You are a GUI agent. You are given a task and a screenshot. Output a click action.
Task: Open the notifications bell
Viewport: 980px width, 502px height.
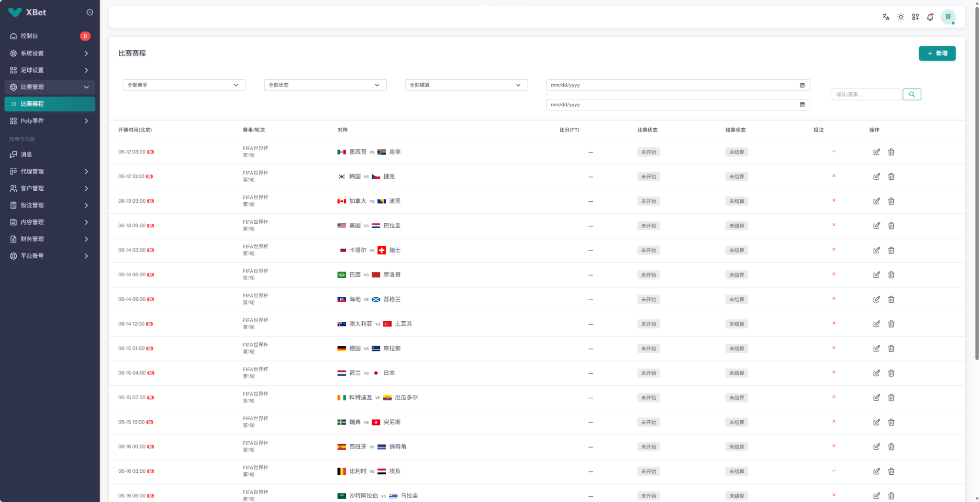(930, 17)
